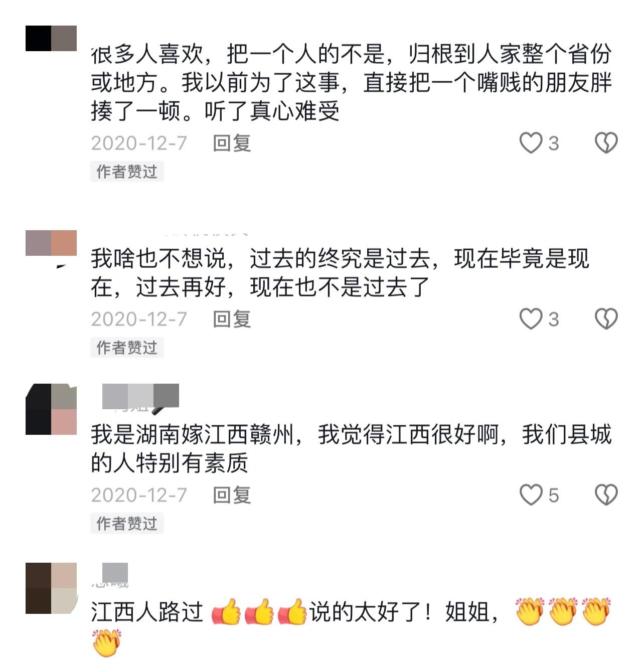Tap broken-heart on the 我啥也不想说 comment

coord(606,319)
